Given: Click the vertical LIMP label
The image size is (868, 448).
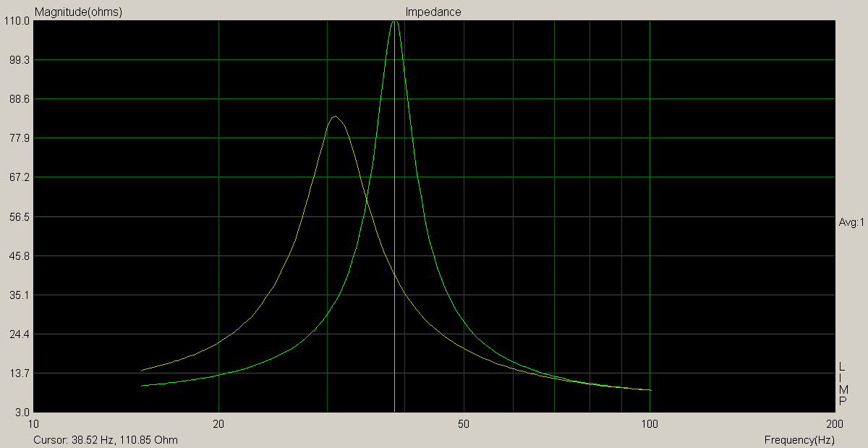Looking at the screenshot, I should pyautogui.click(x=843, y=384).
